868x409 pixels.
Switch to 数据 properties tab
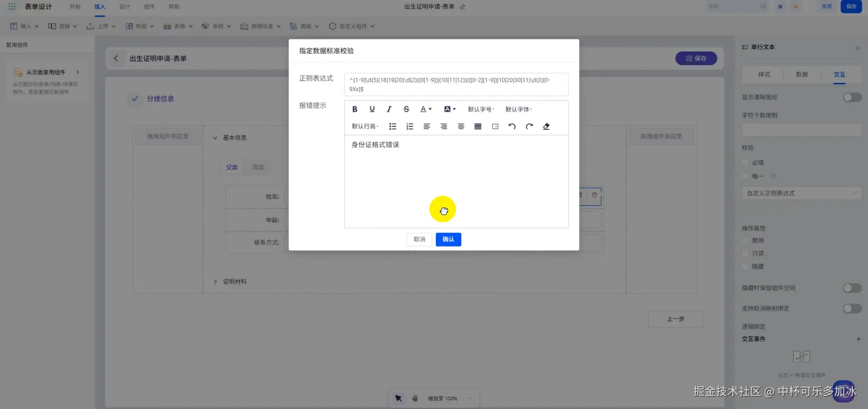click(x=801, y=74)
